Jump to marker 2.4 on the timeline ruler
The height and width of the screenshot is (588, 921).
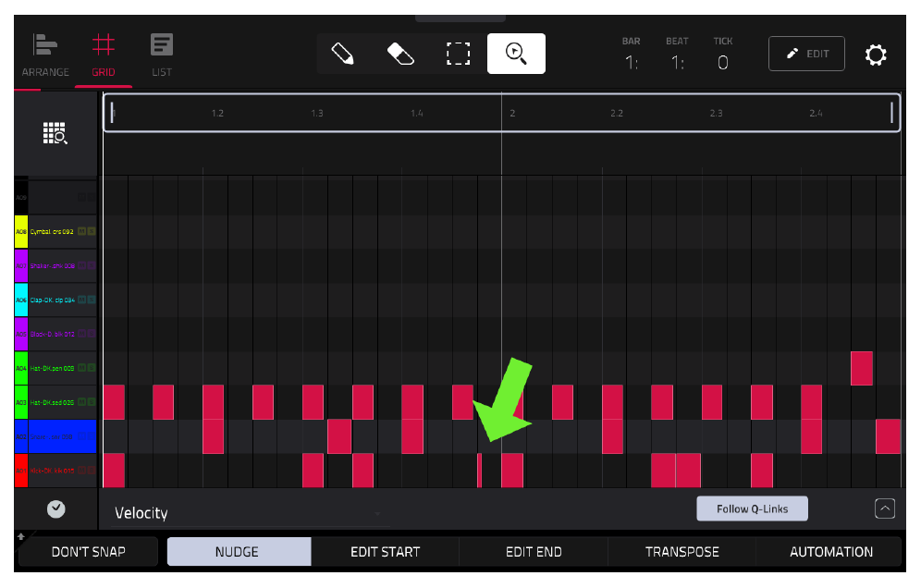pos(816,113)
